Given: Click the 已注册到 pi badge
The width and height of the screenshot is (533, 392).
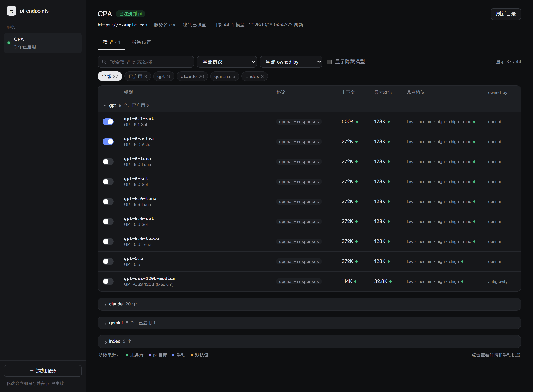Looking at the screenshot, I should click(130, 14).
